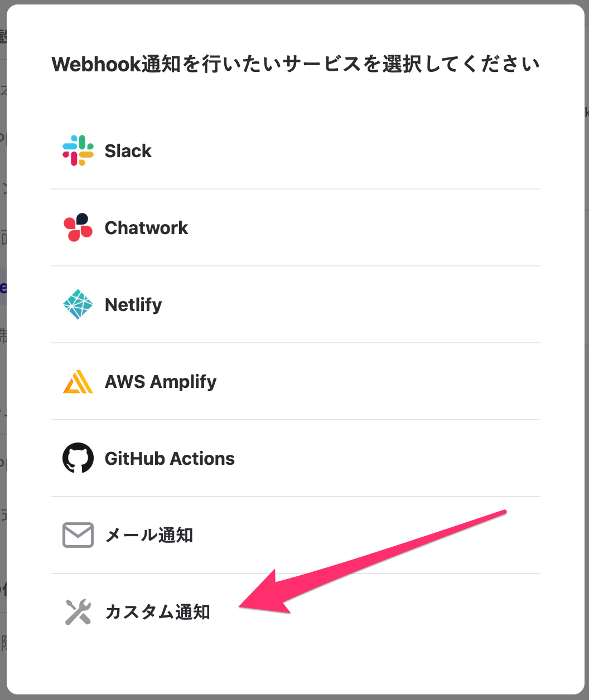Viewport: 589px width, 700px height.
Task: Select Chatwork as the webhook service
Action: click(147, 228)
